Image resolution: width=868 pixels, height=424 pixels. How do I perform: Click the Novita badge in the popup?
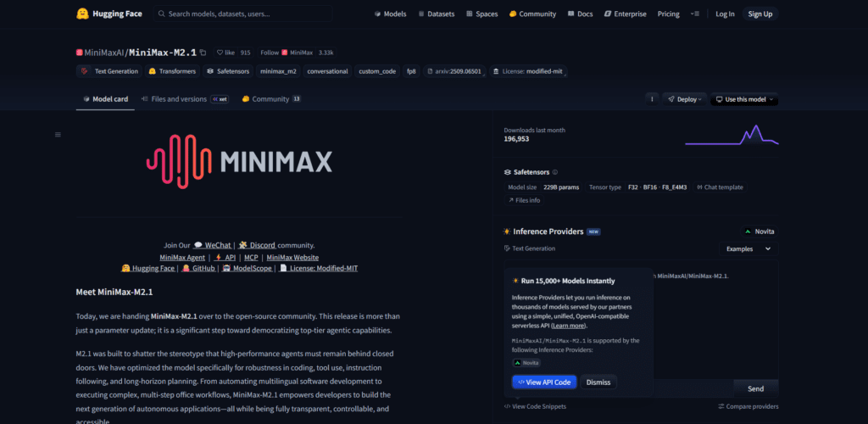click(526, 363)
